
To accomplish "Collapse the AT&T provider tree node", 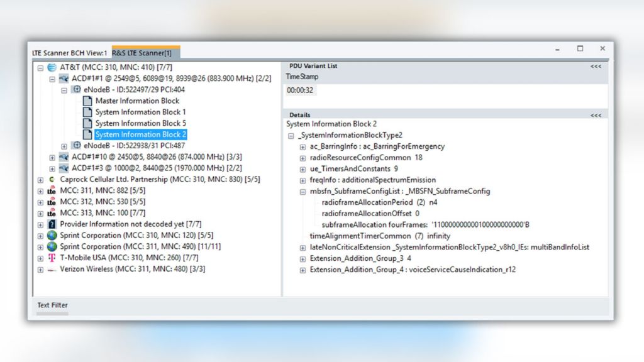I will (41, 67).
